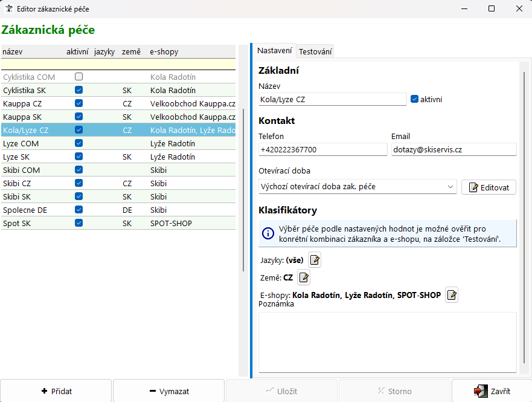532x402 pixels.
Task: Click the Uložit button
Action: coord(281,391)
